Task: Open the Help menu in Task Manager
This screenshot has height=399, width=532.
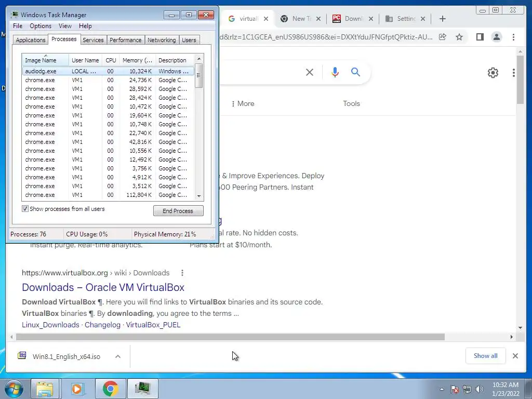Action: pyautogui.click(x=85, y=26)
